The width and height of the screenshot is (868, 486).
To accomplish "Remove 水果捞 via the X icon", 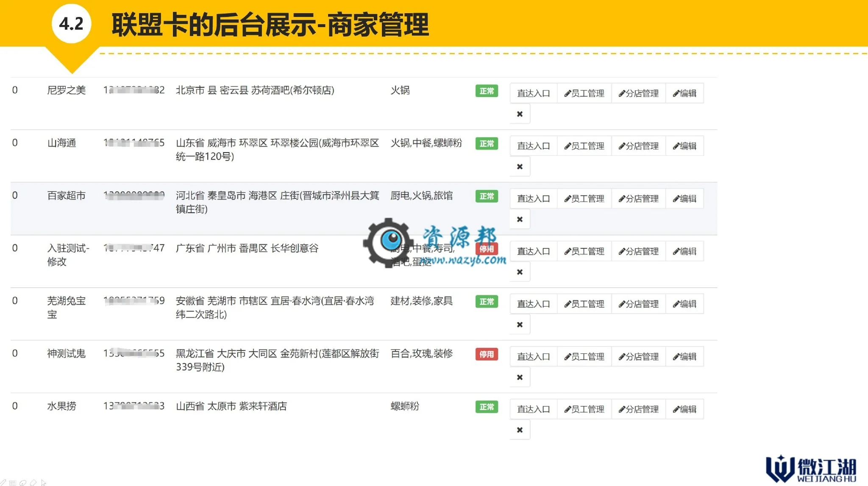I will [x=520, y=430].
